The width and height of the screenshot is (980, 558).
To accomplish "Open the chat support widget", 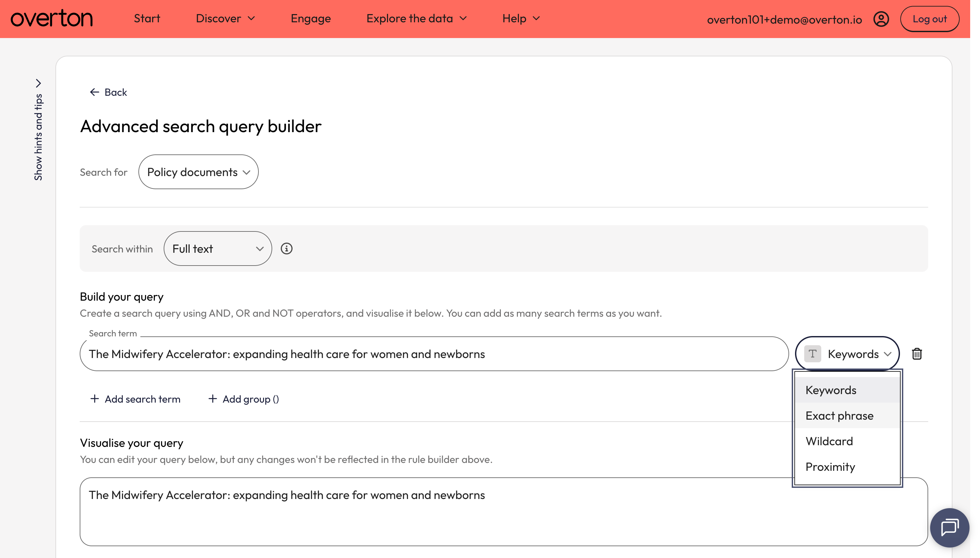I will click(x=949, y=527).
